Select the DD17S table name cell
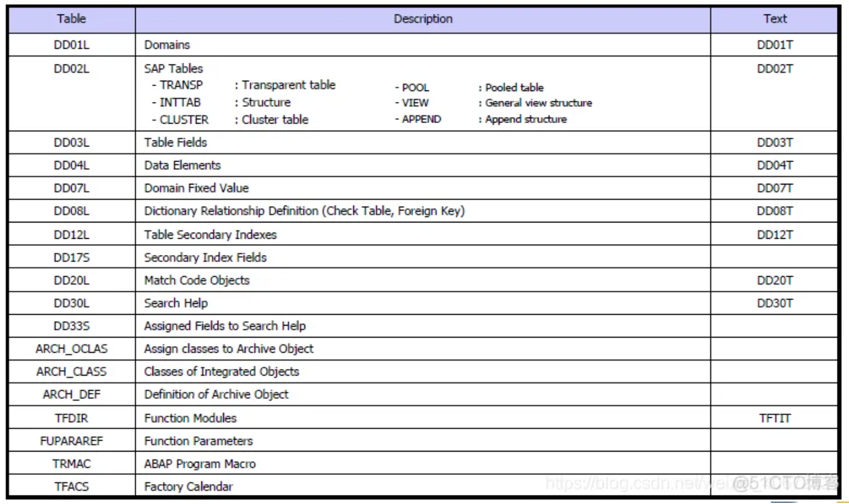This screenshot has width=849, height=504. pos(71,257)
